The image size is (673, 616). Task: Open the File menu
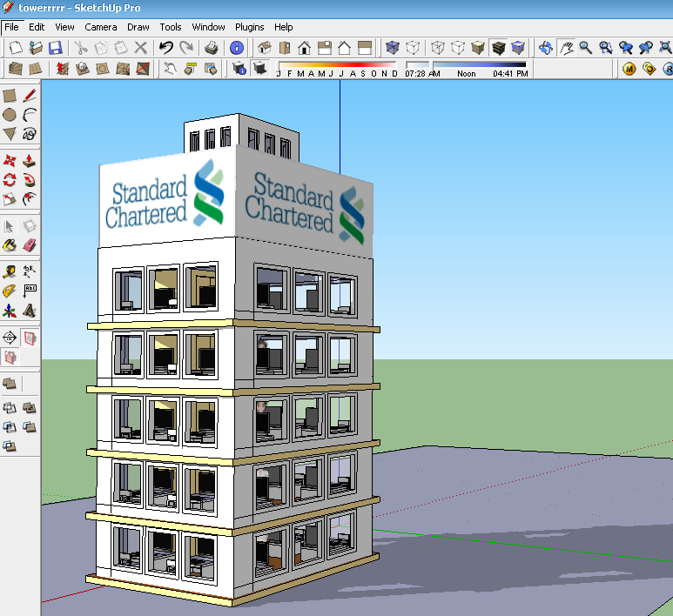click(11, 27)
